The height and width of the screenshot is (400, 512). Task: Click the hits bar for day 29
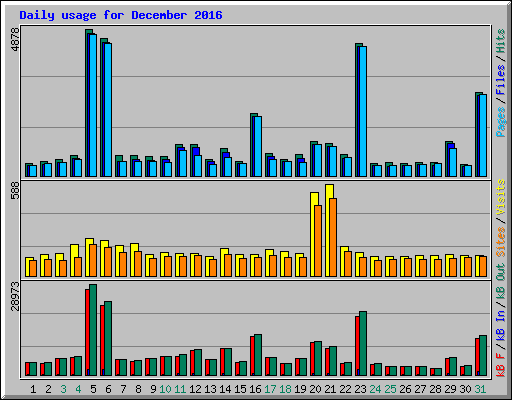tap(447, 159)
